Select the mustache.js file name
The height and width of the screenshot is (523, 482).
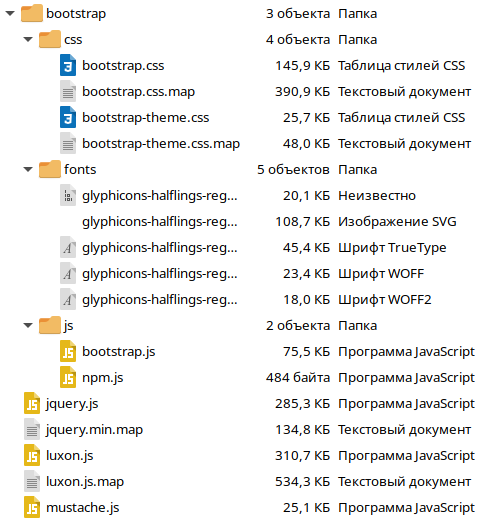coord(83,508)
